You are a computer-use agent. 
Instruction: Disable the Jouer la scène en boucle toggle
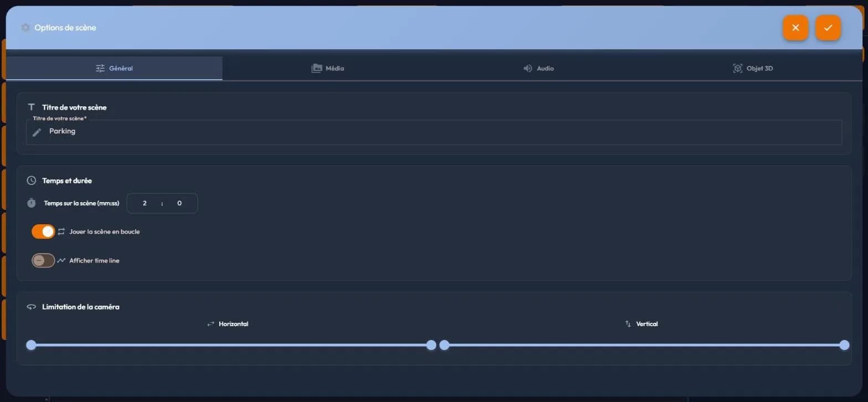43,231
